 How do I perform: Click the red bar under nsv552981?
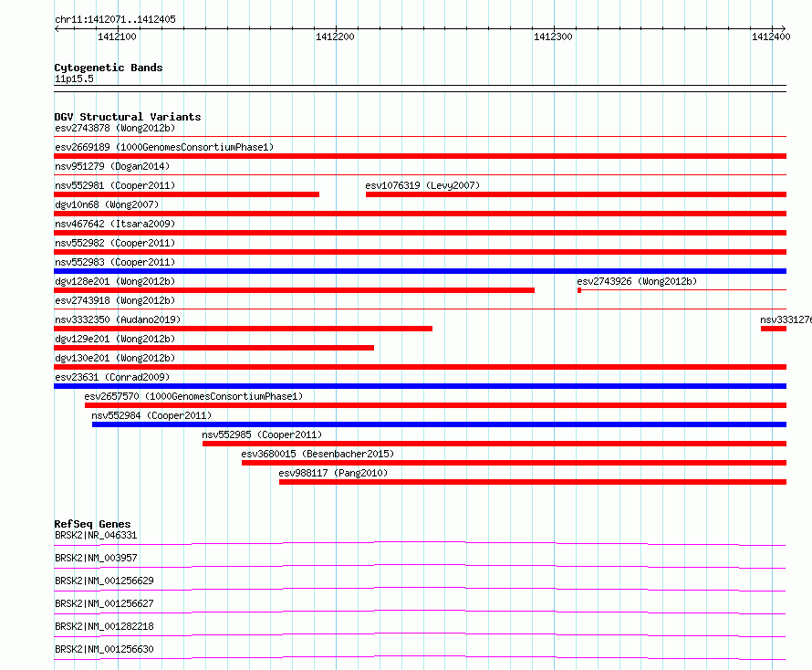click(x=186, y=194)
